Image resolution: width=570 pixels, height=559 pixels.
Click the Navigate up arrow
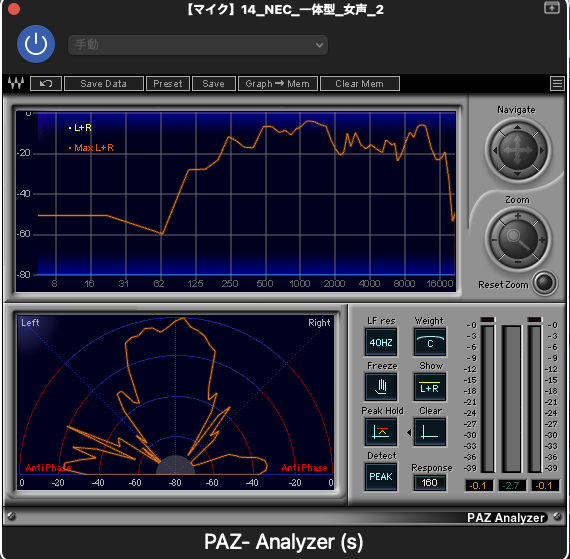517,127
